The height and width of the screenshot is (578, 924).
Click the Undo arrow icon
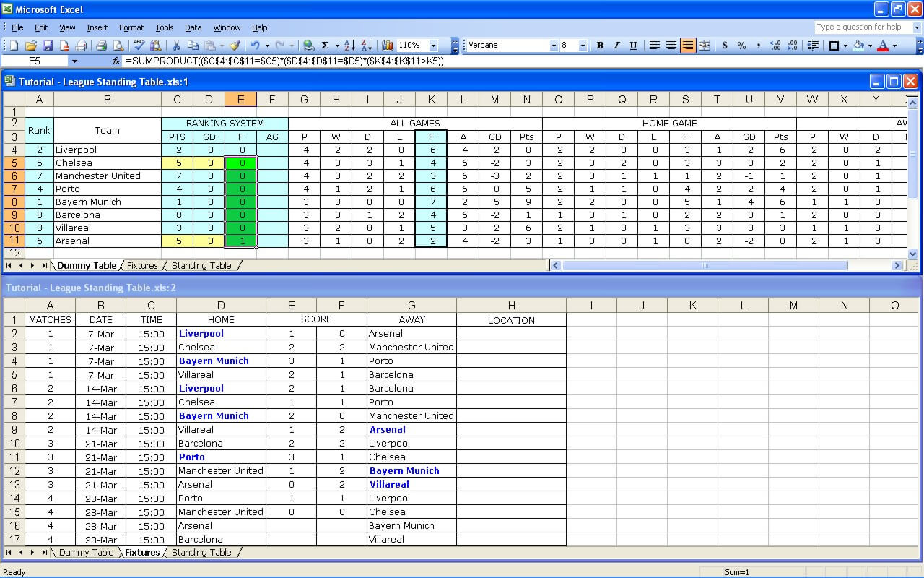[255, 46]
